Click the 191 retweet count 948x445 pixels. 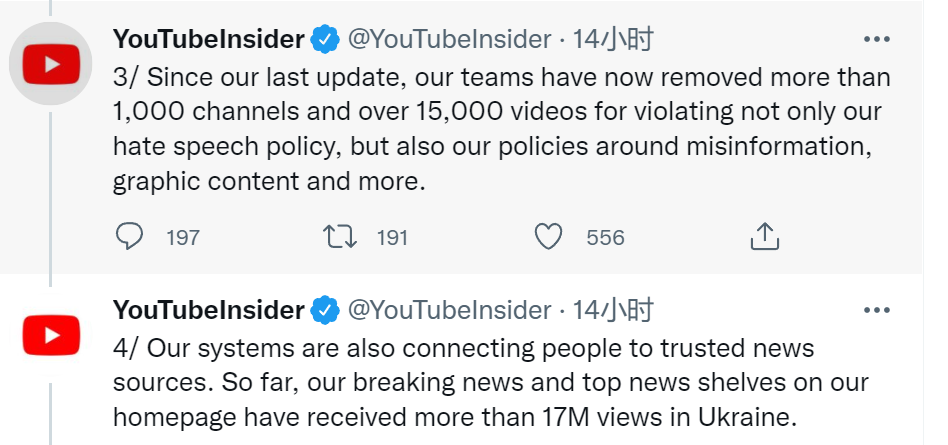(392, 238)
